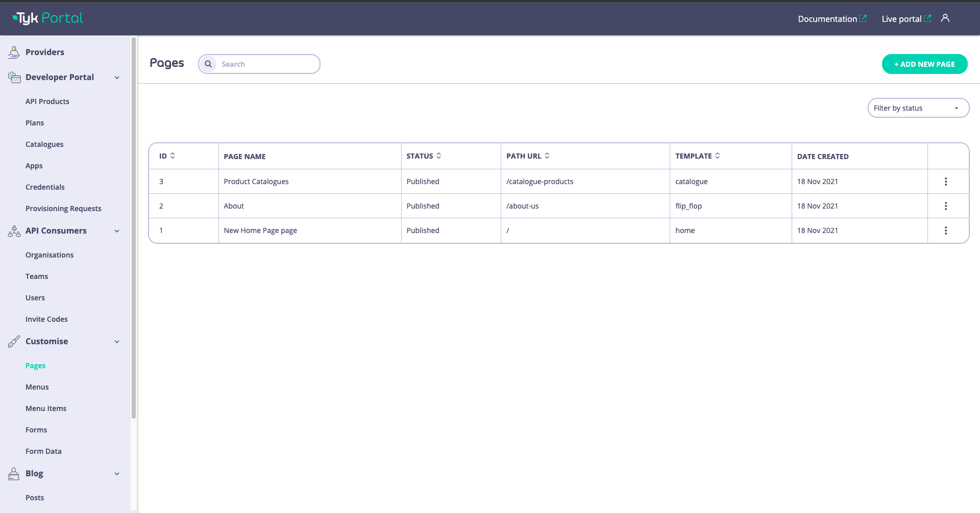Click the ADD NEW PAGE button
Viewport: 980px width, 513px height.
(924, 64)
